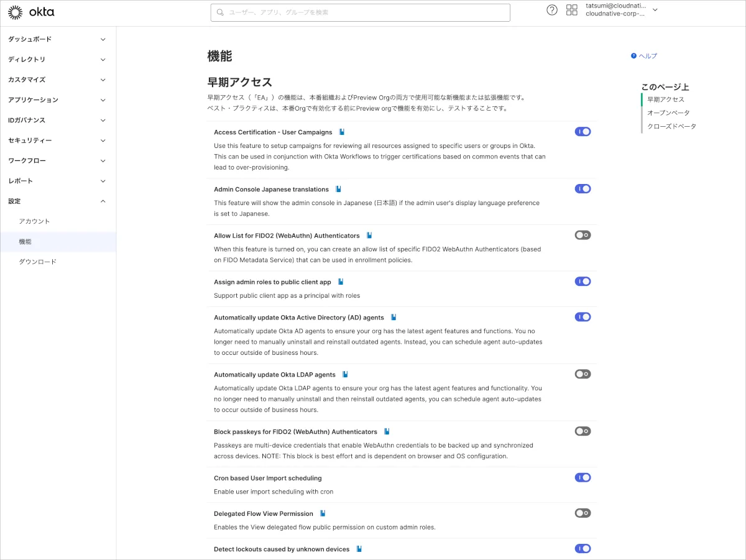
Task: Select アカウント under 設定 in sidebar
Action: (34, 221)
